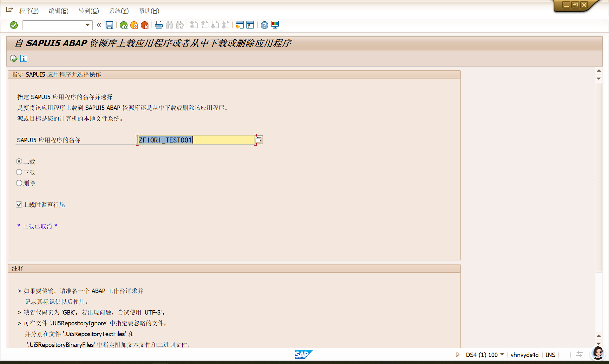Viewport: 609px width, 364px height.
Task: Click the green Back icon
Action: pyautogui.click(x=124, y=25)
